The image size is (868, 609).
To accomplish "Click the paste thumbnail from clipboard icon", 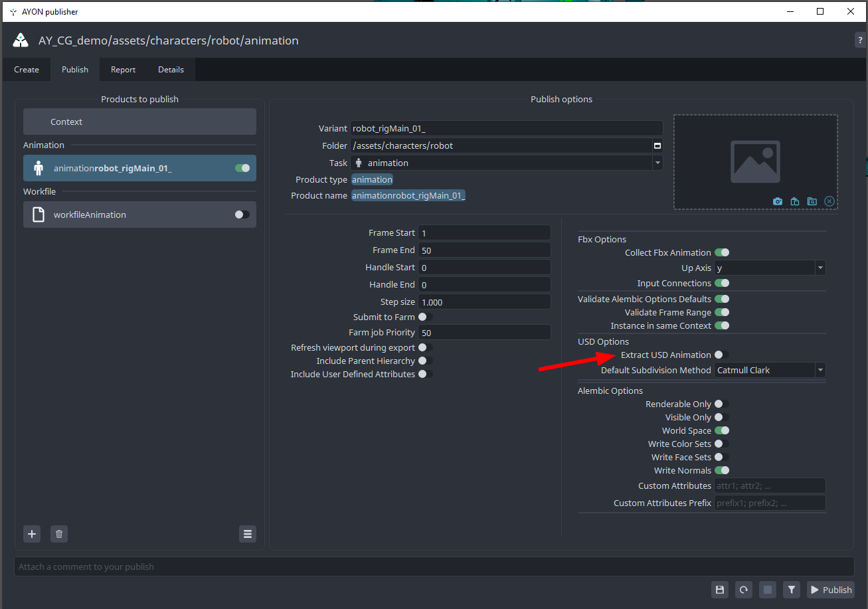I will click(795, 201).
